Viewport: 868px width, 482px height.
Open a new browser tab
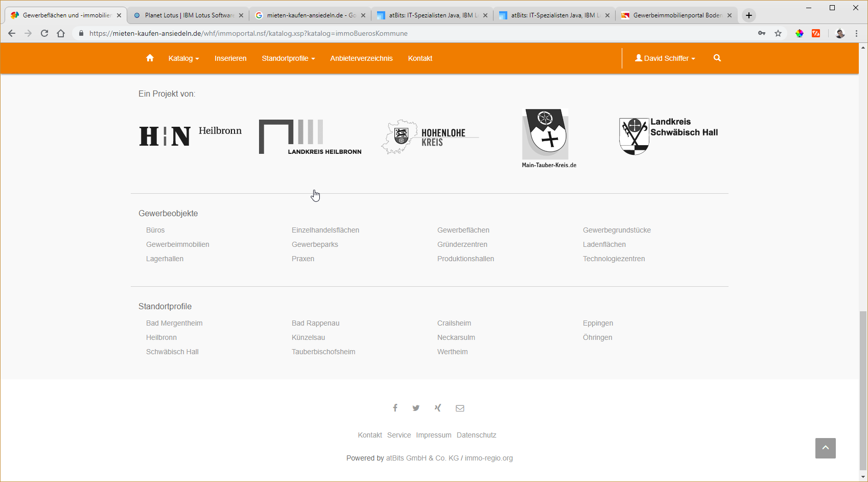coord(749,15)
